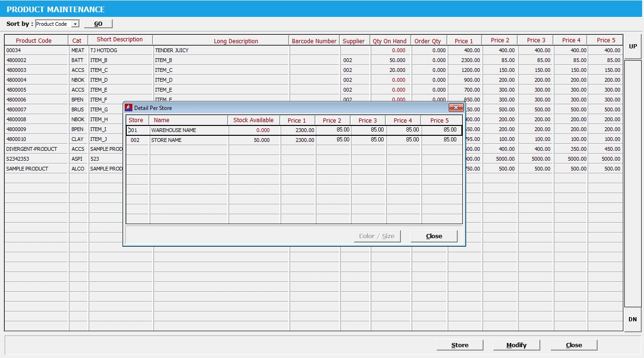Click the TJ HOTDOG short description cell

pos(121,50)
